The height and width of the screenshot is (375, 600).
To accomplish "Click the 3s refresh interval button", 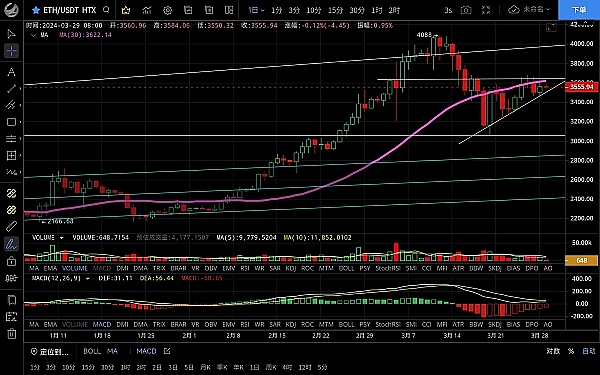I will click(448, 10).
